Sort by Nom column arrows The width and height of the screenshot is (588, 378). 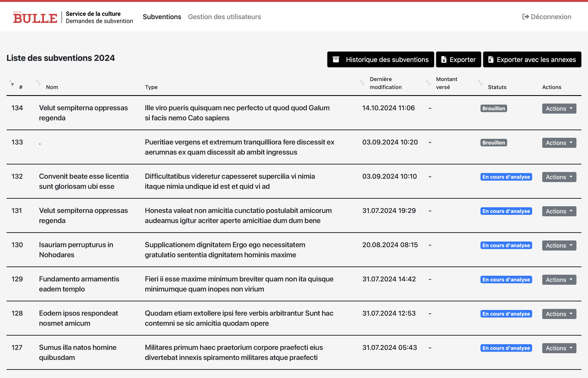[38, 83]
